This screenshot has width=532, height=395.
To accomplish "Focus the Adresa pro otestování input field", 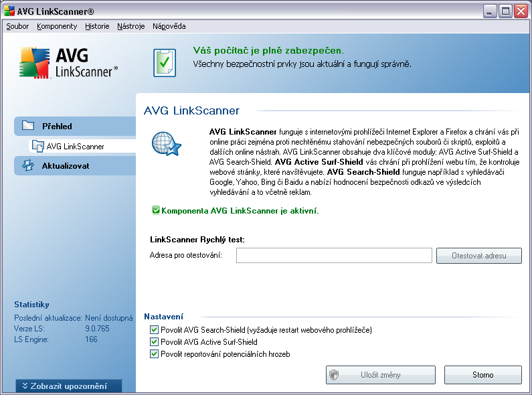I will pos(334,256).
